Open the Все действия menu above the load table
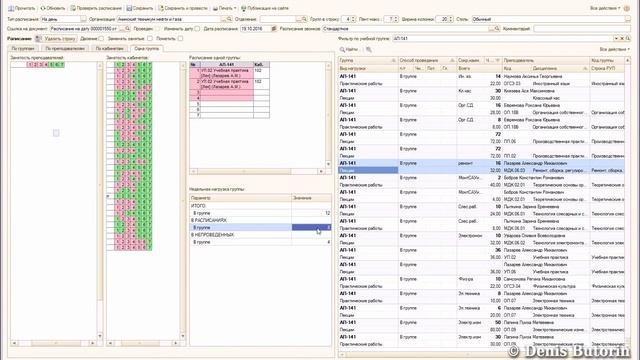 (614, 49)
